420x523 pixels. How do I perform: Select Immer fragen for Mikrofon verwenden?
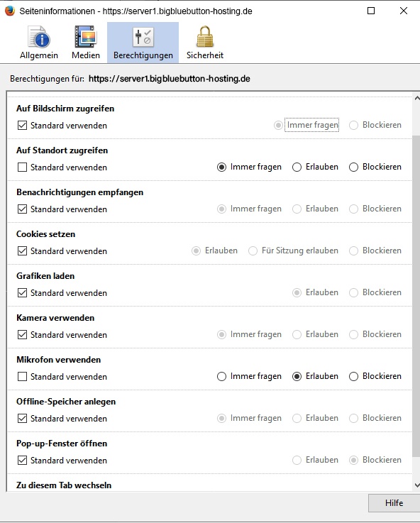(x=221, y=377)
